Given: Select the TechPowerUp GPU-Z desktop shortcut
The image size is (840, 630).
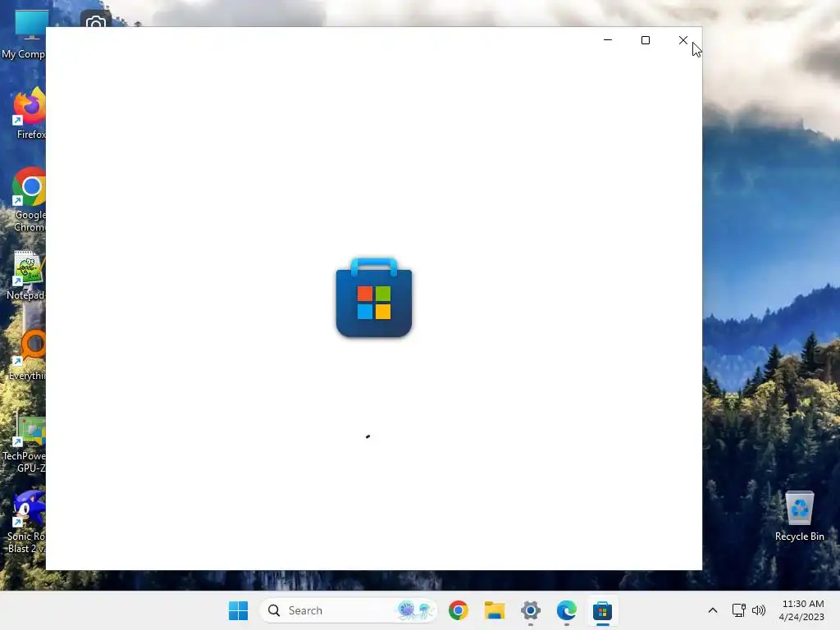Looking at the screenshot, I should pyautogui.click(x=24, y=442).
